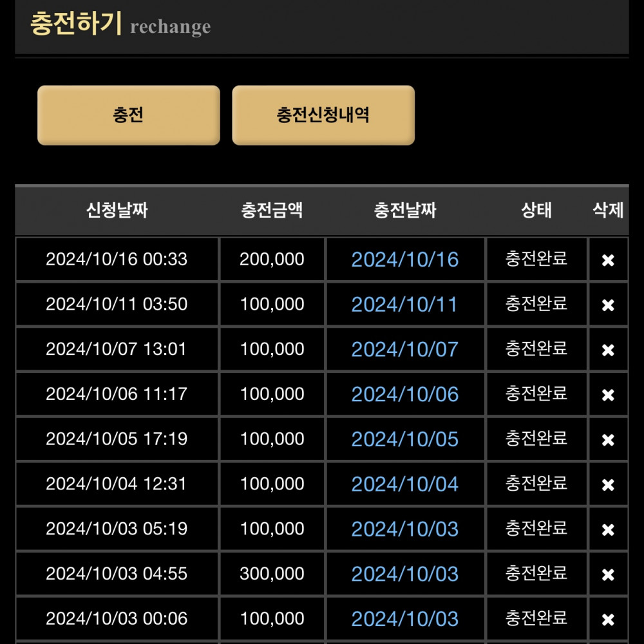Click the 충전하기 rechange page title
The width and height of the screenshot is (644, 644).
point(120,24)
